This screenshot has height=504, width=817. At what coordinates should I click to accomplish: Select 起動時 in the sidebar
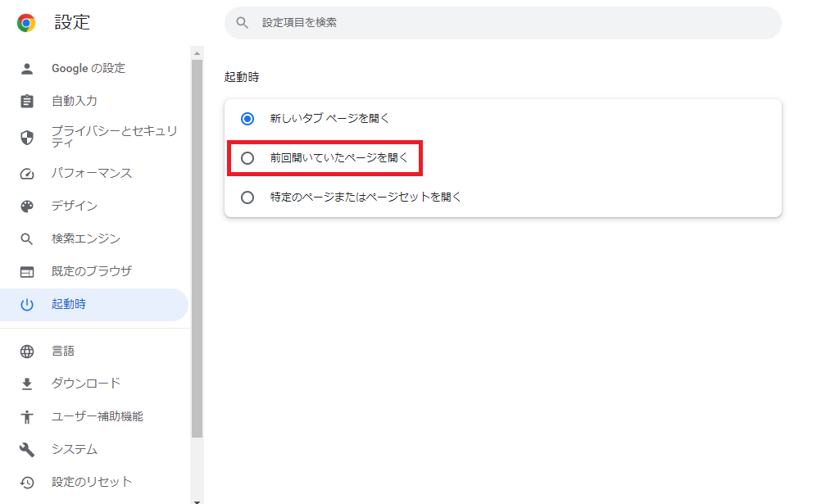pyautogui.click(x=69, y=305)
